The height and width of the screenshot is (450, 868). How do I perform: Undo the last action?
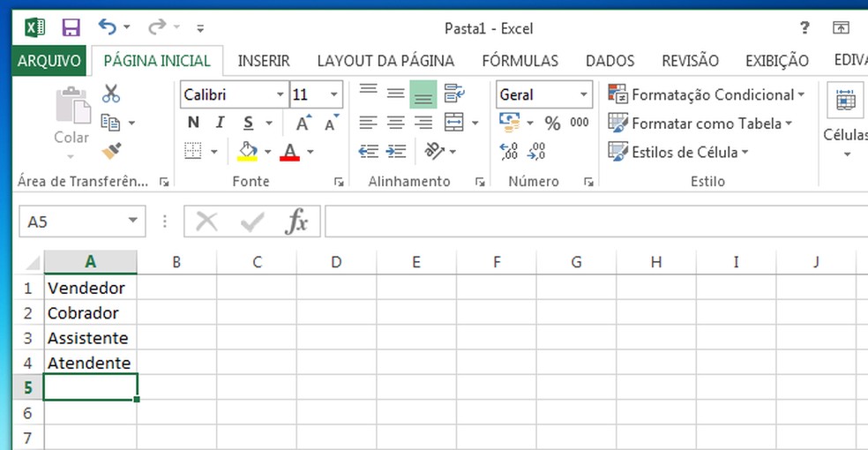[107, 26]
